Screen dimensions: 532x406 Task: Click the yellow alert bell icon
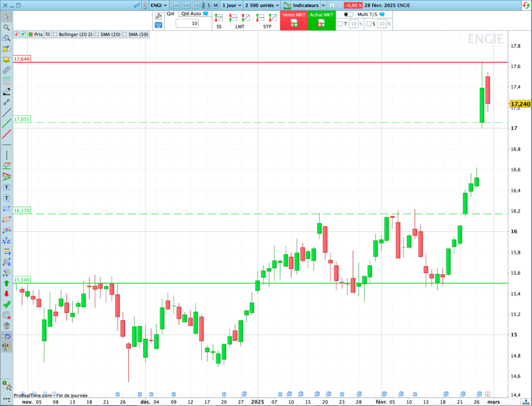[x=6, y=59]
